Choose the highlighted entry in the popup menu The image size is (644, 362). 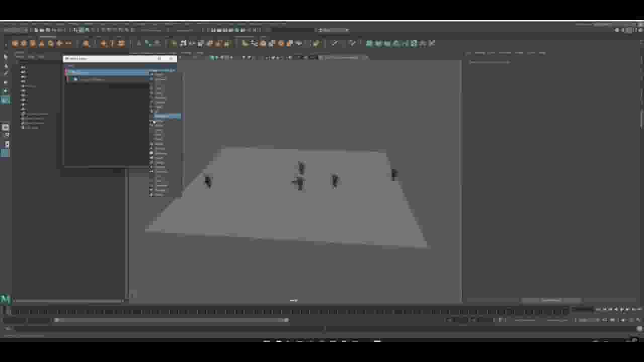pos(167,116)
